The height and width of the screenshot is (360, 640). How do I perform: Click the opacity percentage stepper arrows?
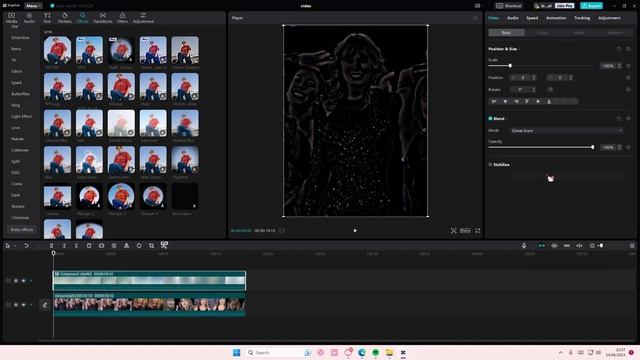tap(619, 147)
